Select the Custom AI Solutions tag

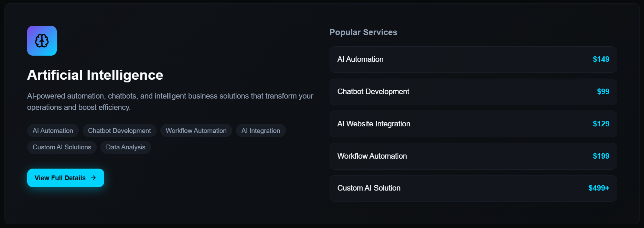click(x=62, y=147)
